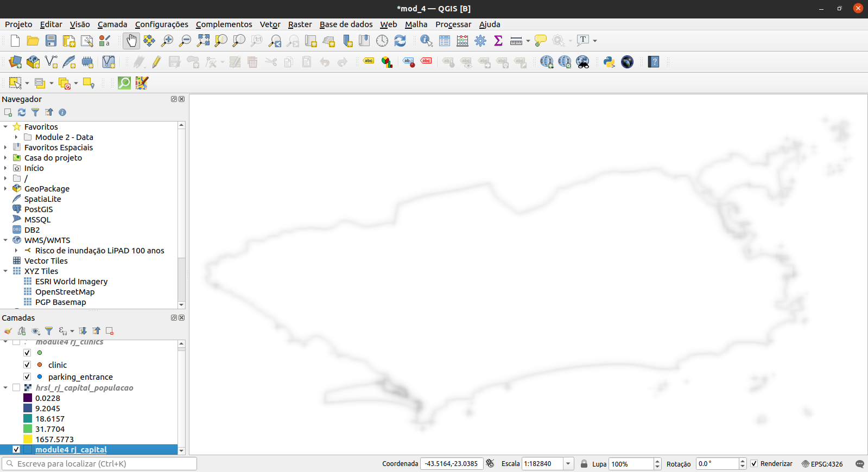Click the Zoom In magnifier tool
The height and width of the screenshot is (472, 868).
[167, 41]
